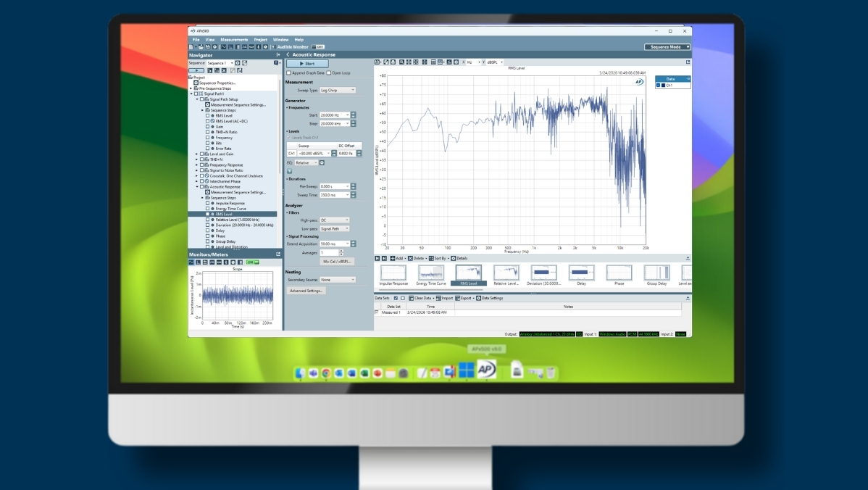
Task: Click the Averages input field
Action: [329, 252]
